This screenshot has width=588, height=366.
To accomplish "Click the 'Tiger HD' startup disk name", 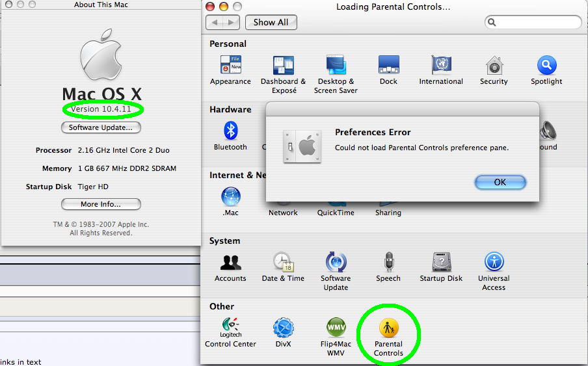I will tap(93, 187).
